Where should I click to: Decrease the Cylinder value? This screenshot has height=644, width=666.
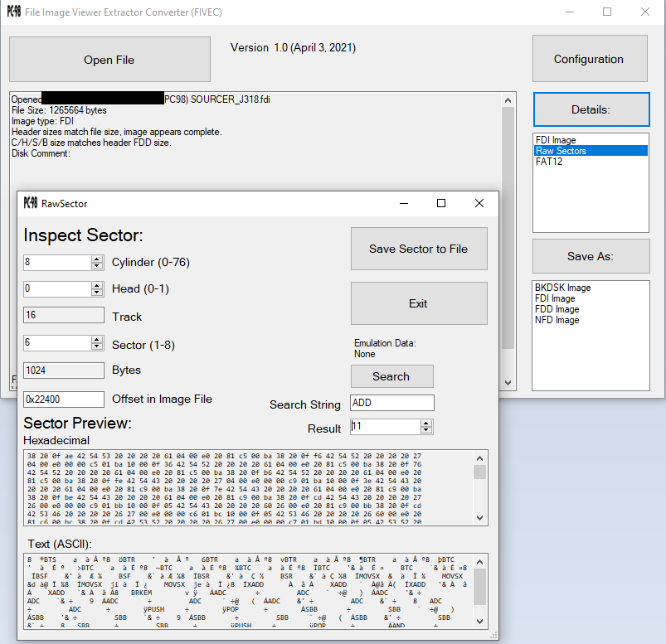point(97,266)
